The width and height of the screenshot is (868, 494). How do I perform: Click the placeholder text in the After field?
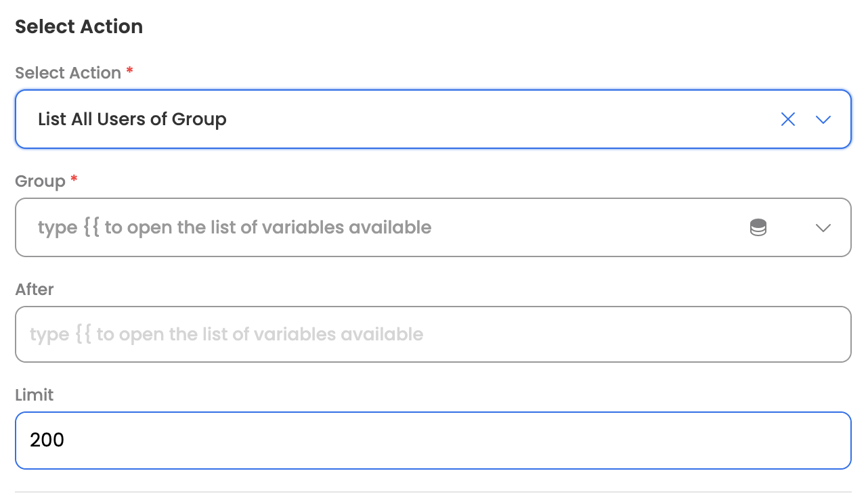coord(226,334)
